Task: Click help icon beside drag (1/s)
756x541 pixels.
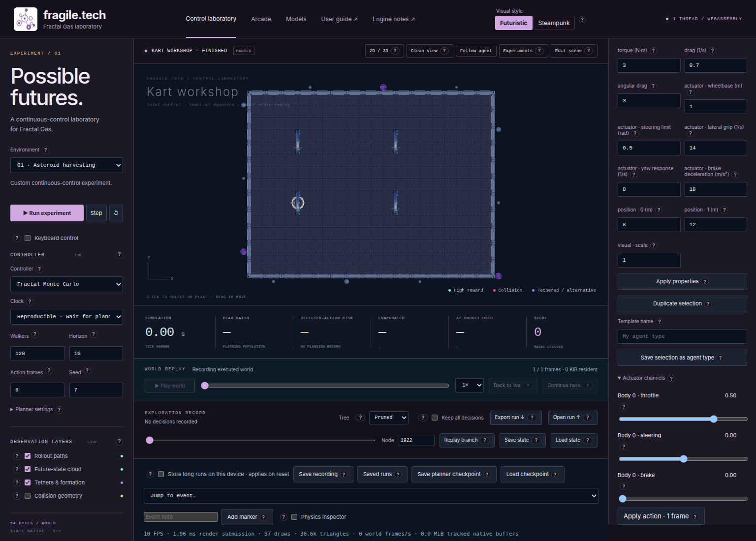Action: (713, 51)
